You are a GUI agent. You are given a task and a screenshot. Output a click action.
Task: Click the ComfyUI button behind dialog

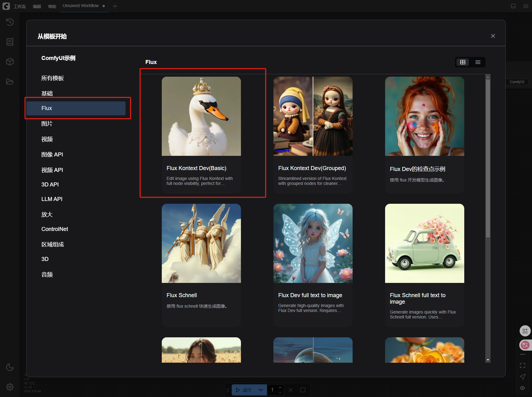pyautogui.click(x=517, y=82)
